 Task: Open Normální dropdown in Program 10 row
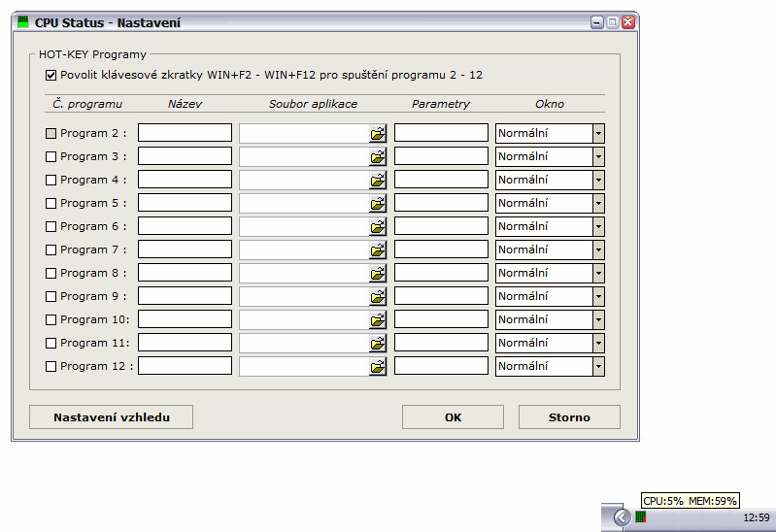[598, 319]
